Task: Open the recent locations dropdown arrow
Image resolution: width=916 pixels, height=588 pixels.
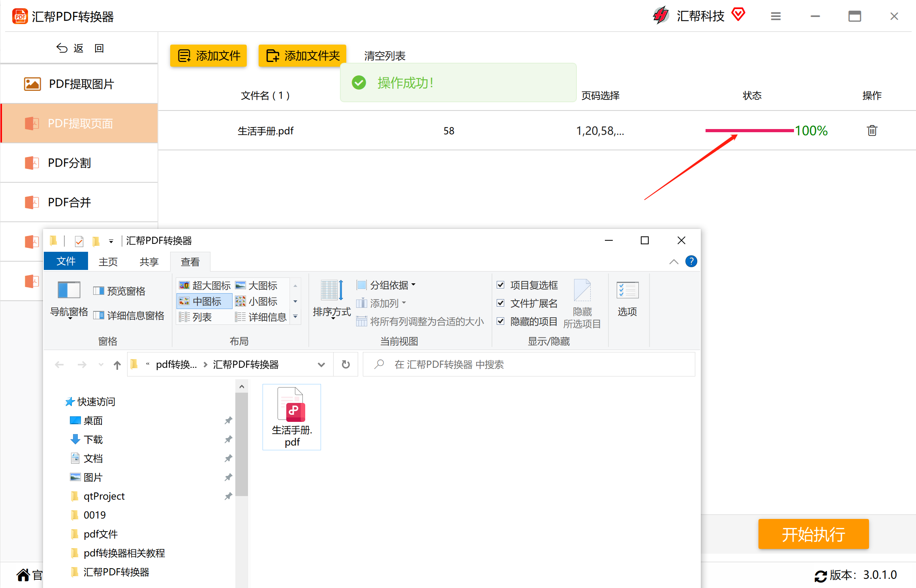Action: point(101,365)
